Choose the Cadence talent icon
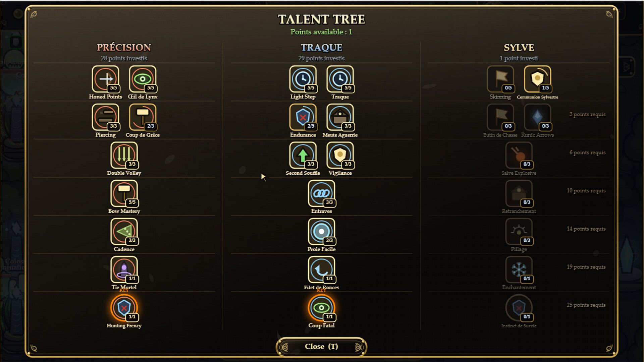The width and height of the screenshot is (644, 362). (x=124, y=232)
